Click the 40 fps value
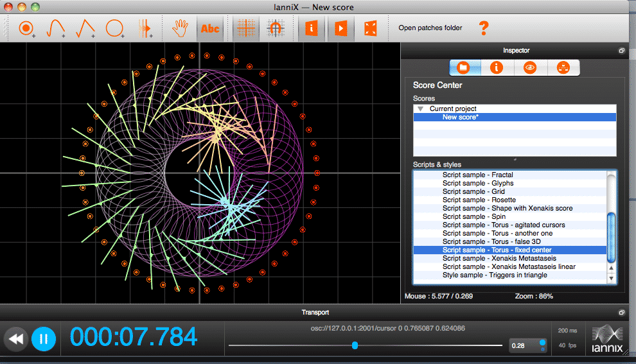This screenshot has height=364, width=636. click(x=567, y=345)
